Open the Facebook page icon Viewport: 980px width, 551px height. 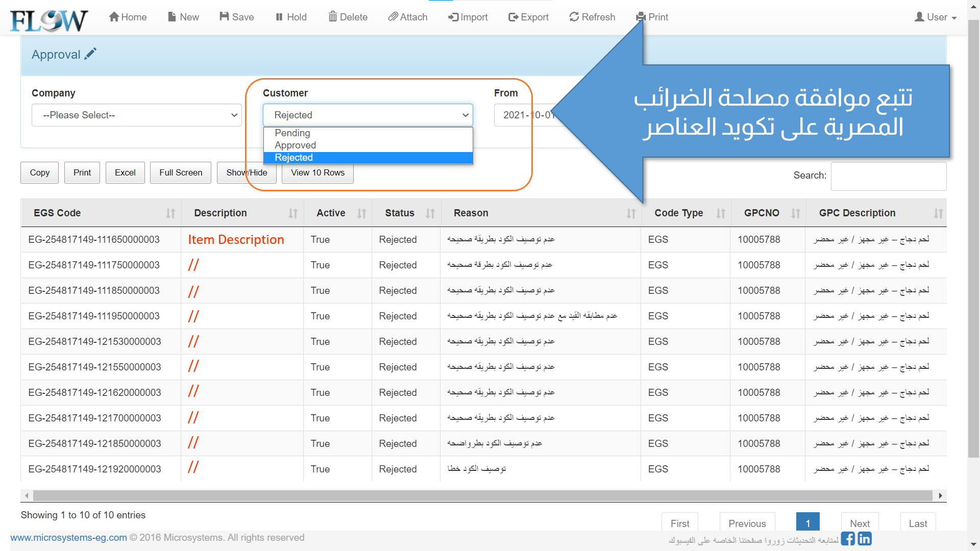pyautogui.click(x=848, y=538)
